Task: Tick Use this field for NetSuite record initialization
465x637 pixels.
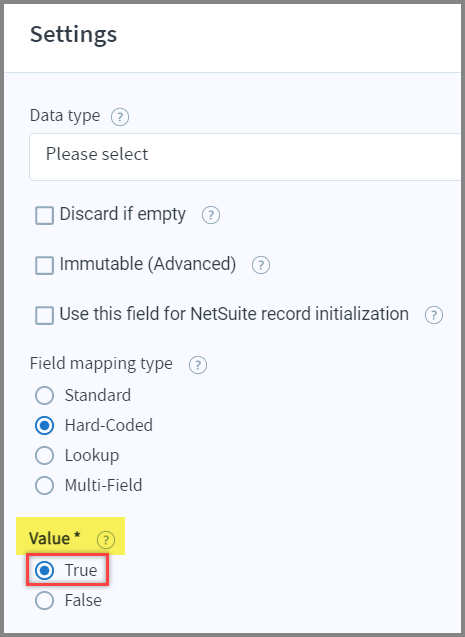Action: tap(44, 315)
